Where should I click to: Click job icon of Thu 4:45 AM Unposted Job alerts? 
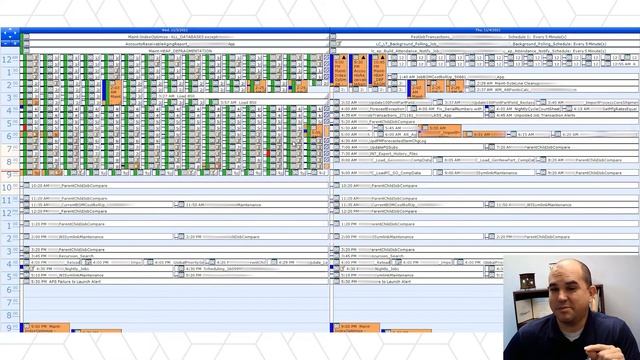(x=491, y=116)
